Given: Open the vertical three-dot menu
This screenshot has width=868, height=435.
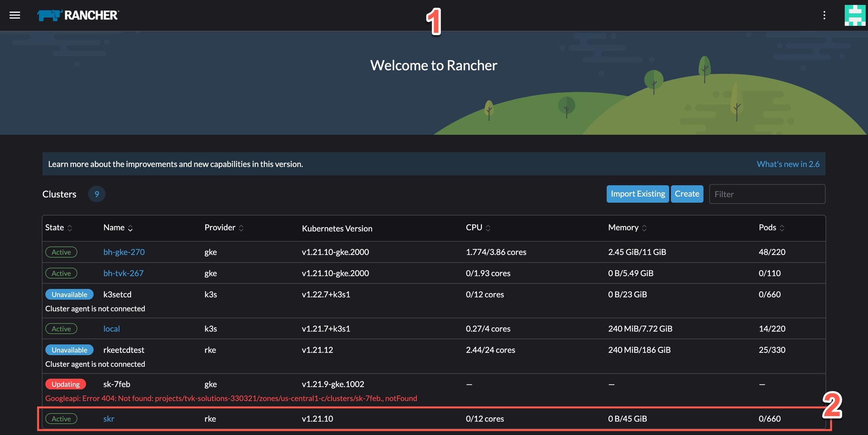Looking at the screenshot, I should [x=824, y=15].
